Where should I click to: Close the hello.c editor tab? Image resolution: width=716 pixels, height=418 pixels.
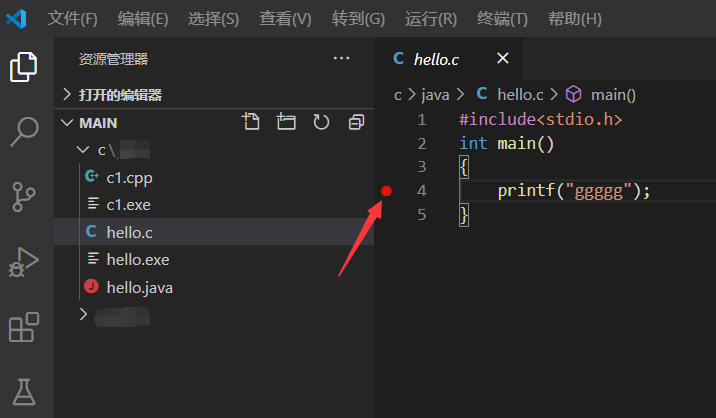[503, 58]
